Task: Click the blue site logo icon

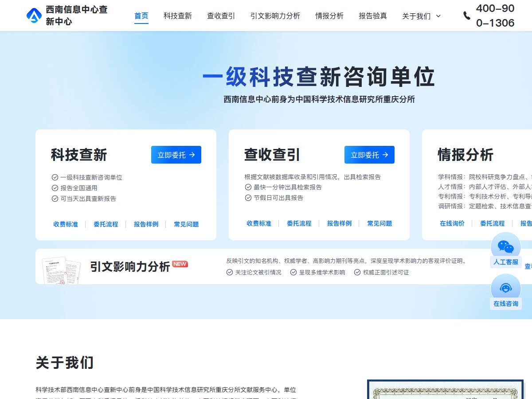Action: (34, 16)
